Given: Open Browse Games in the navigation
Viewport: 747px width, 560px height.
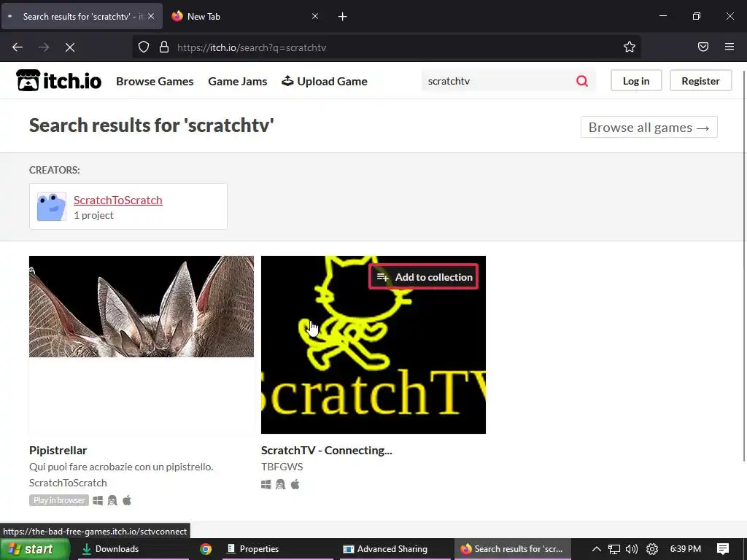Looking at the screenshot, I should [155, 81].
